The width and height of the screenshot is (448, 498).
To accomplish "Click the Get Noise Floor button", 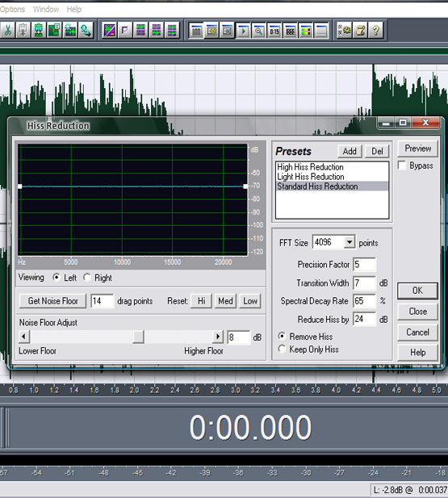I will [x=52, y=301].
